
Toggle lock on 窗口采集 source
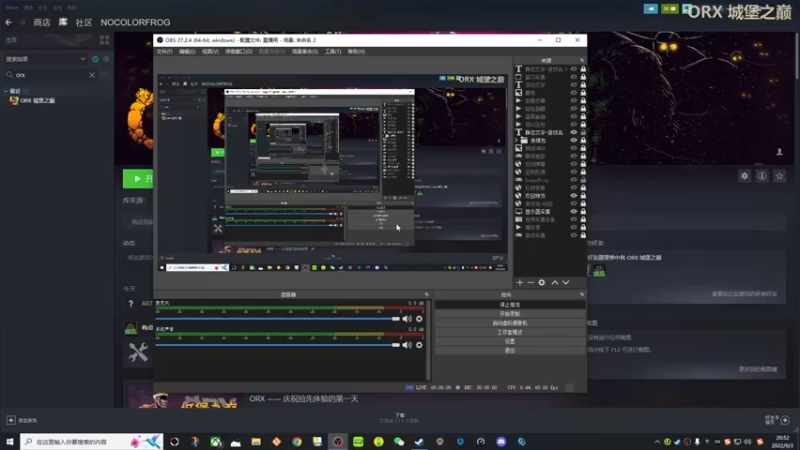(583, 77)
